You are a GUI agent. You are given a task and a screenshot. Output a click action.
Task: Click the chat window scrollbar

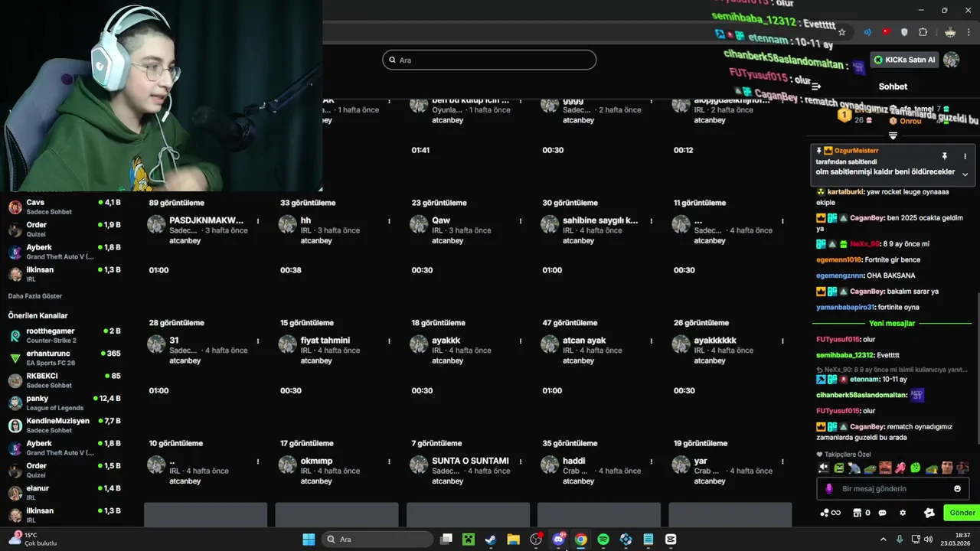tap(978, 367)
